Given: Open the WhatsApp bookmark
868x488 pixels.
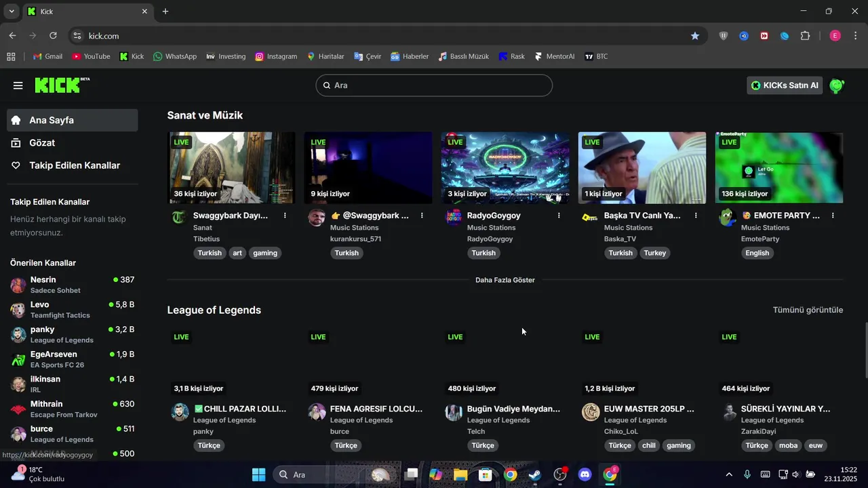Looking at the screenshot, I should pos(175,56).
